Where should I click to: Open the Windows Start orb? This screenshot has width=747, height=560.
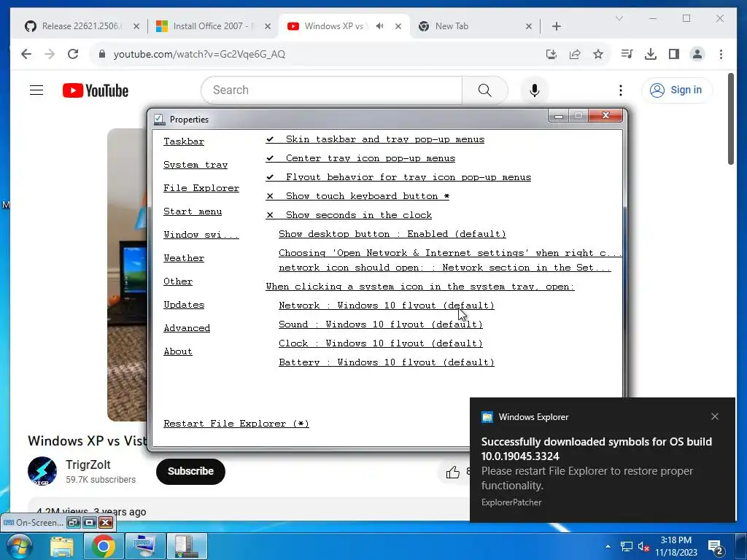(19, 546)
